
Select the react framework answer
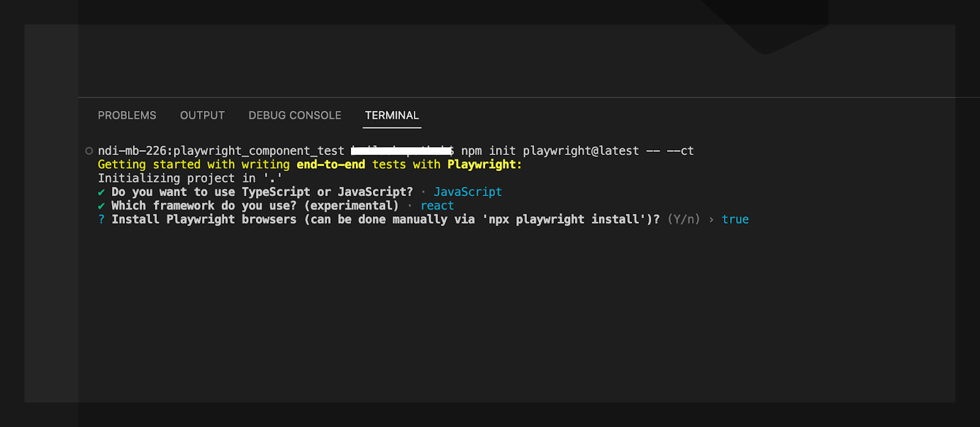click(x=437, y=205)
